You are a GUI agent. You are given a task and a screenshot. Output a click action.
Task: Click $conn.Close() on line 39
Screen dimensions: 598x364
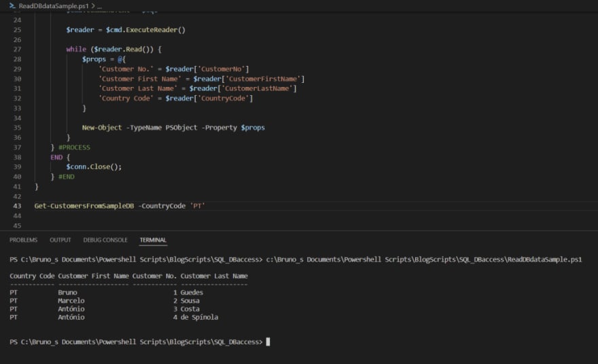pyautogui.click(x=94, y=167)
